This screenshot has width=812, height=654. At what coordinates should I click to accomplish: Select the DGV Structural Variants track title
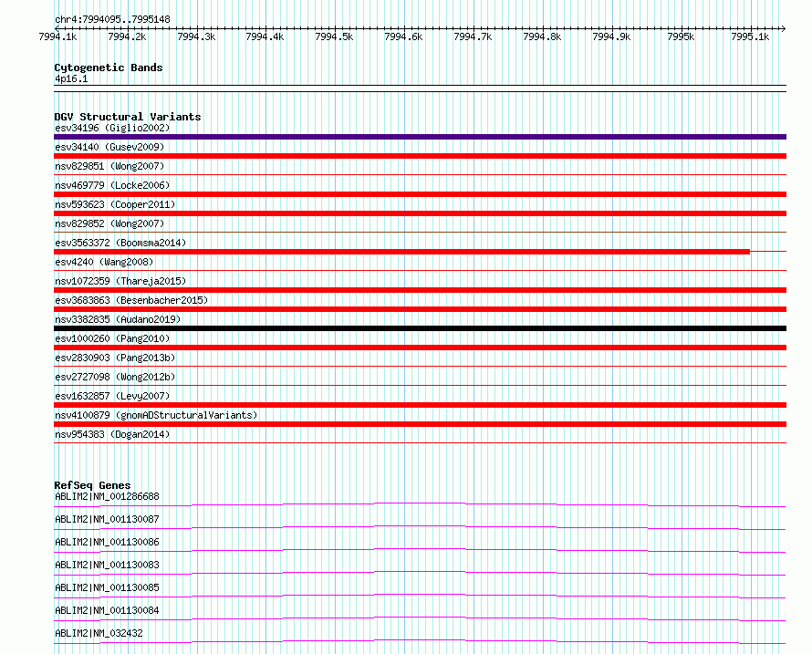click(128, 117)
